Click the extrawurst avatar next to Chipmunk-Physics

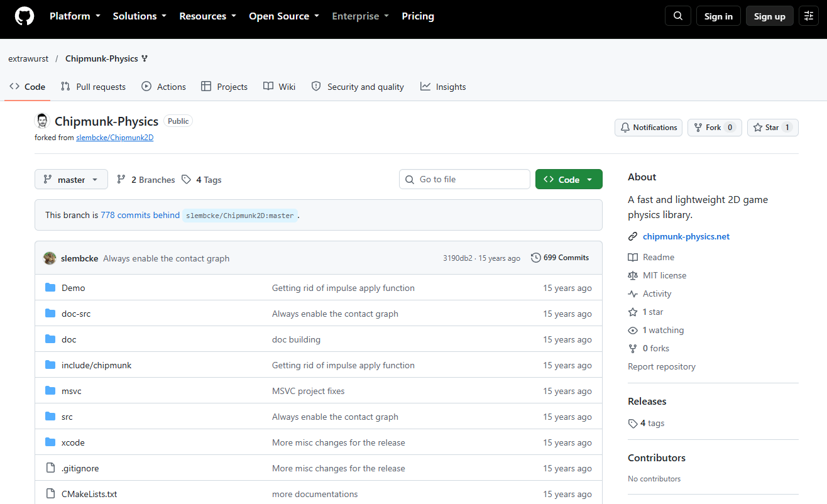(42, 121)
